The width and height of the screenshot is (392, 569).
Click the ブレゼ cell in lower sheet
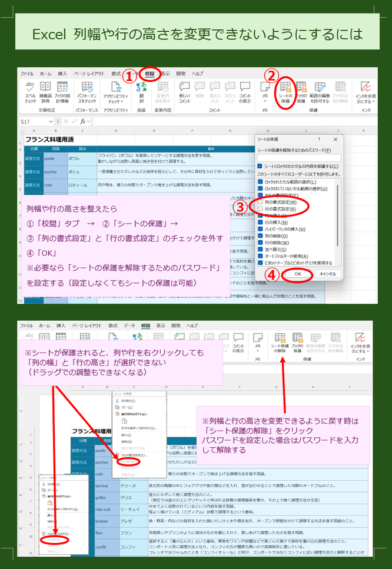click(x=134, y=521)
